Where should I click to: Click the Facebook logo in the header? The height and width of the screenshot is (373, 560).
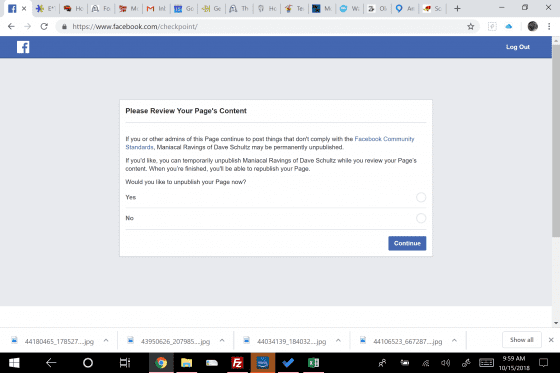click(23, 47)
